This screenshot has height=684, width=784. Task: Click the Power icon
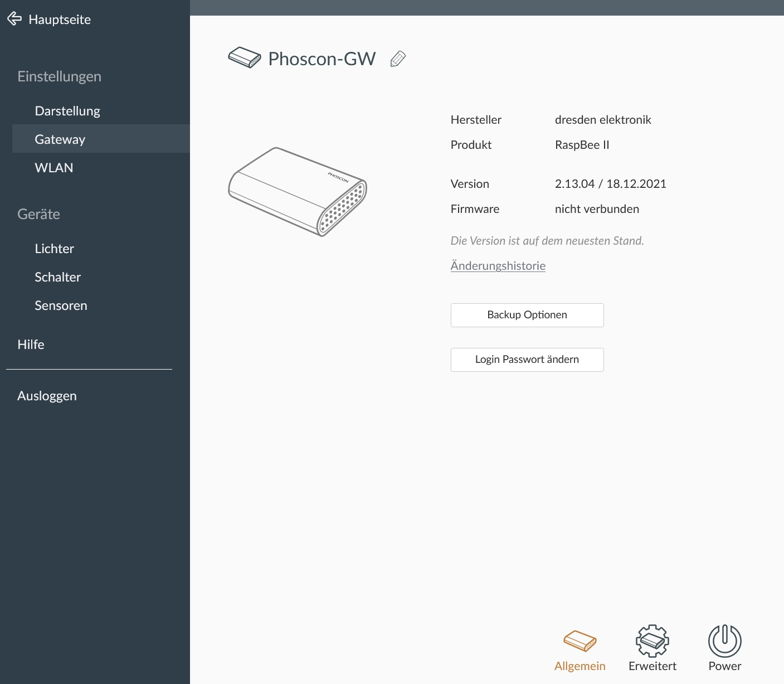pyautogui.click(x=724, y=641)
